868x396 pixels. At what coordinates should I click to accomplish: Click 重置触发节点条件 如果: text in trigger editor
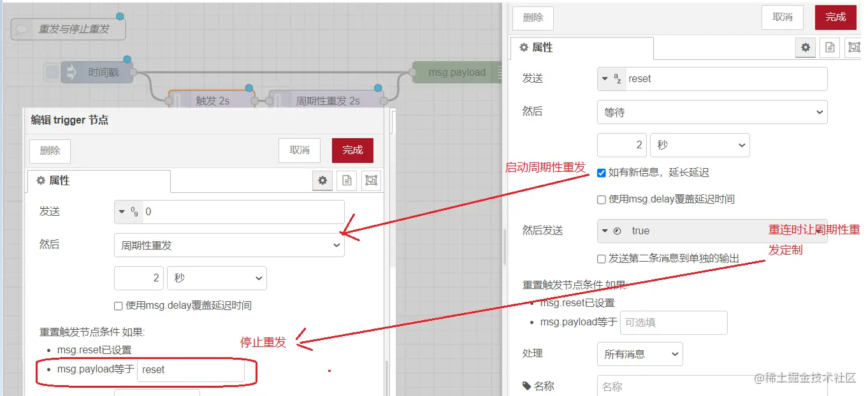[x=92, y=332]
